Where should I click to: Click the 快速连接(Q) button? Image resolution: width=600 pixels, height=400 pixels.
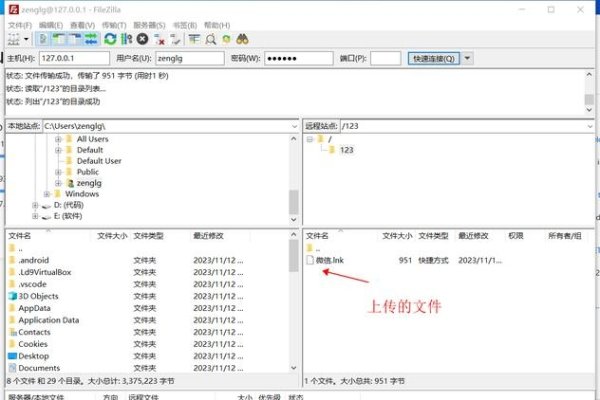(x=434, y=58)
